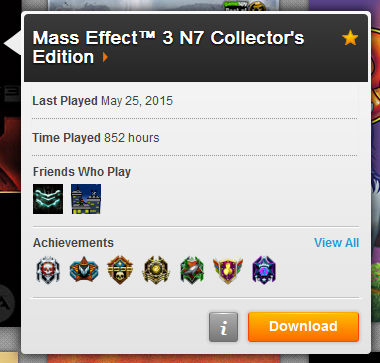This screenshot has height=363, width=380.
Task: Select the green and red achievement badge
Action: point(192,270)
